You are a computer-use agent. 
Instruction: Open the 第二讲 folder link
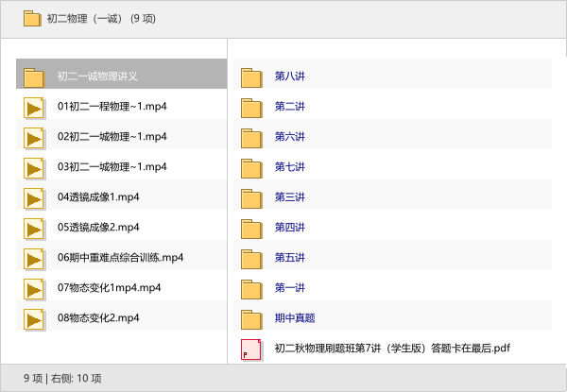coord(289,107)
